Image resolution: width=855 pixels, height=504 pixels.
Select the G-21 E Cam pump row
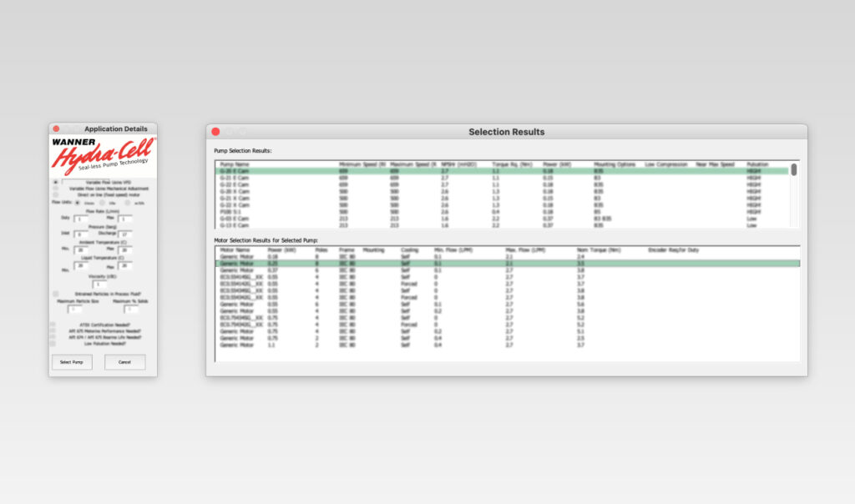click(x=502, y=178)
